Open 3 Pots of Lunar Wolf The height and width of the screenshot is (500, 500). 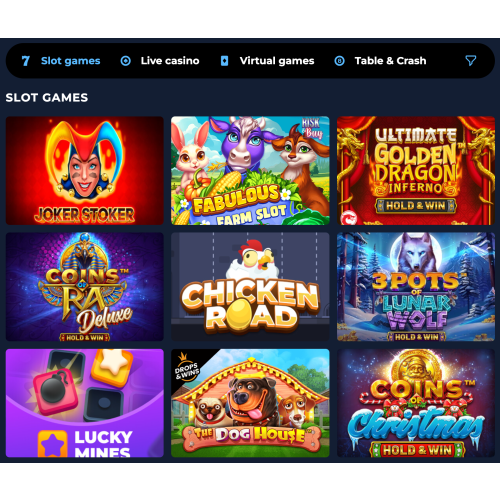click(x=416, y=287)
